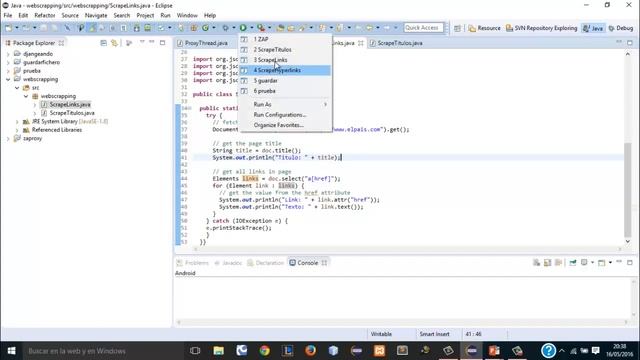Click the Quick Access search field
This screenshot has width=640, height=360.
[423, 28]
